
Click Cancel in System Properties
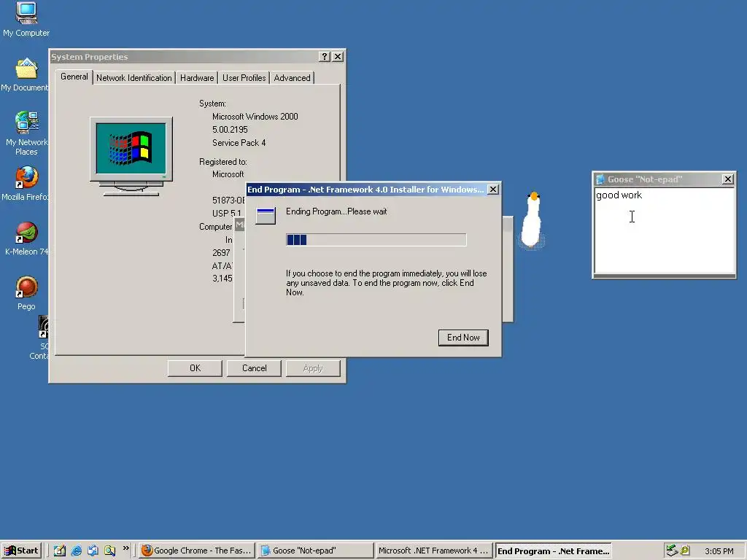[x=254, y=368]
